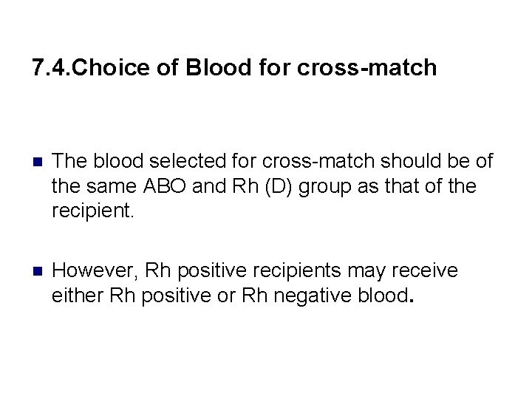Click 'the same' at start of second line
This screenshot has height=399, width=532.
(94, 186)
